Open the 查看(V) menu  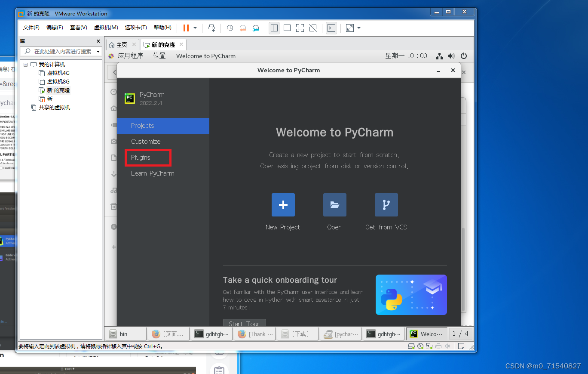click(79, 28)
